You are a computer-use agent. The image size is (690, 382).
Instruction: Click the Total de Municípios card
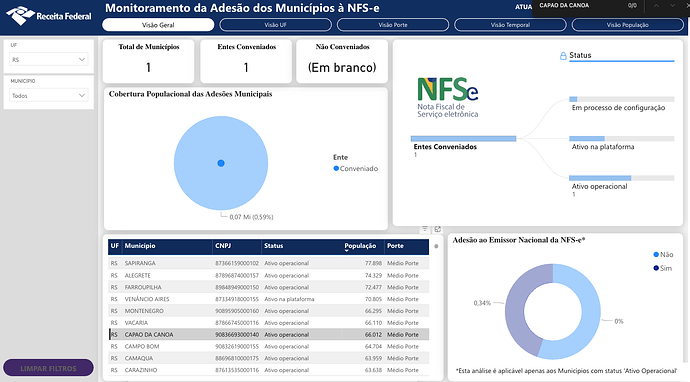148,61
